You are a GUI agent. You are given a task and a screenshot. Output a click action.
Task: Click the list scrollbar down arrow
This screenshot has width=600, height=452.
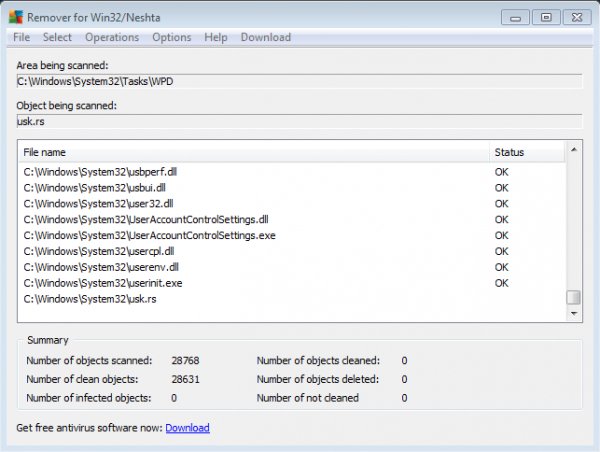574,313
